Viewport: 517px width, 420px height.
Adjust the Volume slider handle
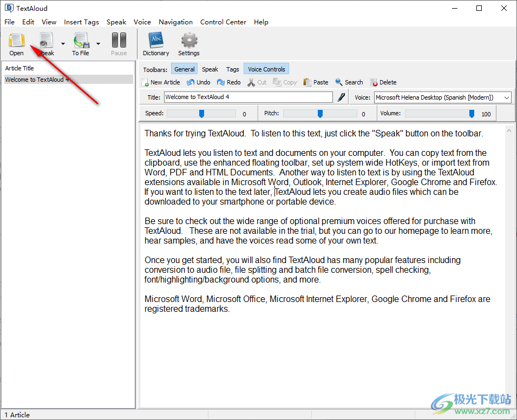point(472,114)
